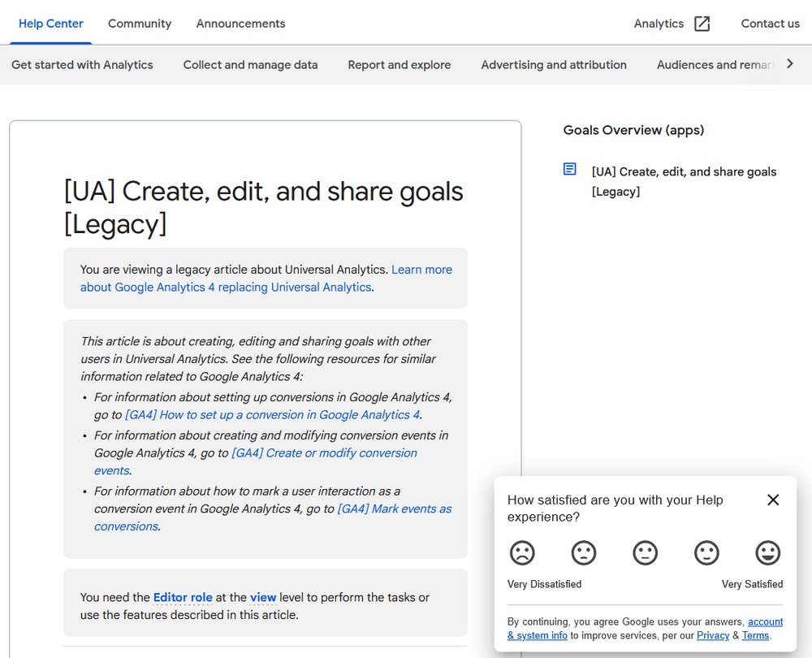Click the Editor role glossary link
This screenshot has width=812, height=658.
pyautogui.click(x=183, y=597)
